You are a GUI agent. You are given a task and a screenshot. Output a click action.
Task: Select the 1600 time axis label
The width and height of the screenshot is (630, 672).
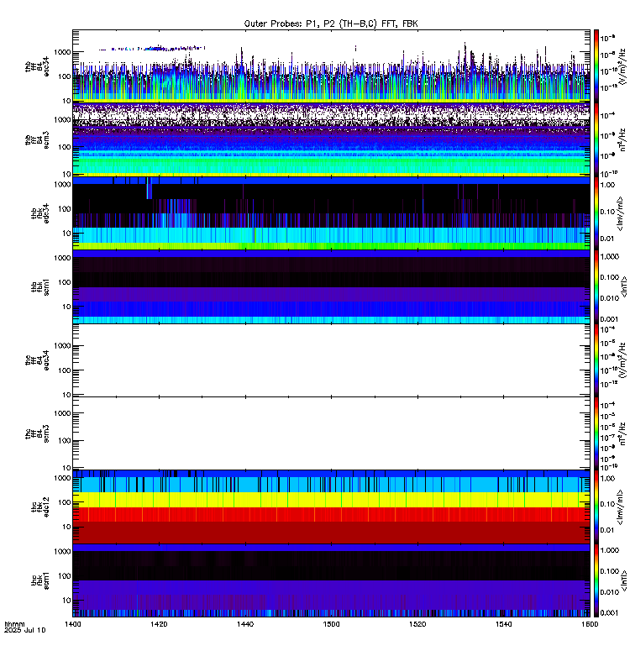click(590, 624)
